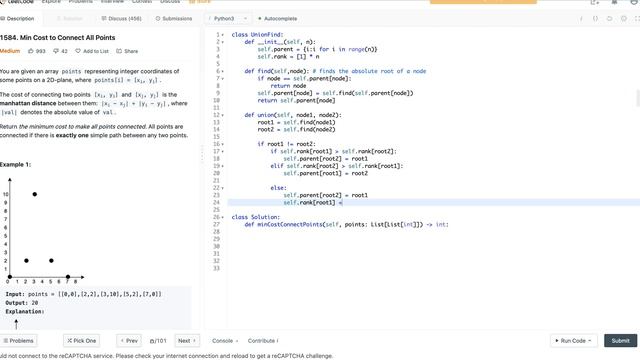Go to previous problem with Prev button

click(x=129, y=341)
